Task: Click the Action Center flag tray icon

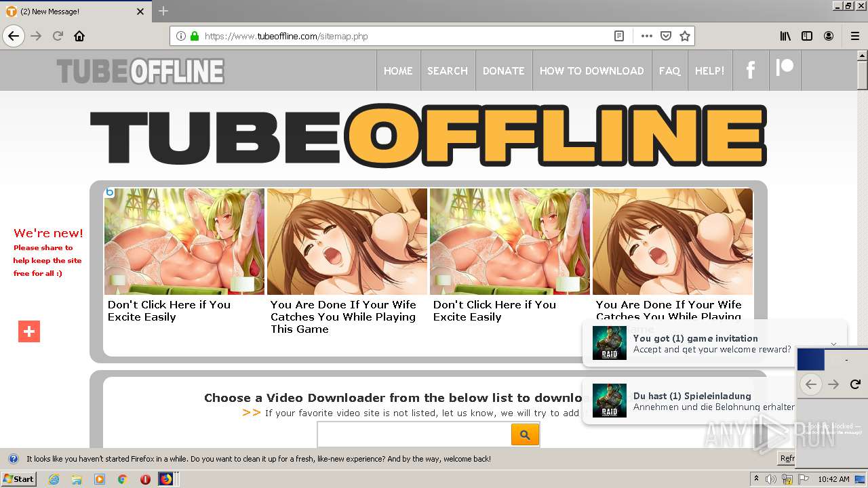Action: click(x=804, y=479)
